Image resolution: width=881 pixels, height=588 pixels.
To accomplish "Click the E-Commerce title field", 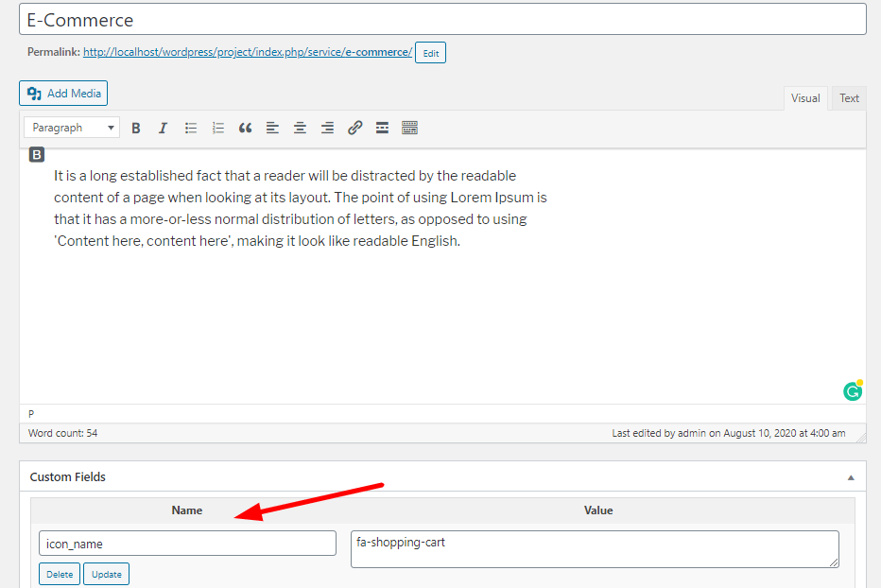I will [442, 20].
